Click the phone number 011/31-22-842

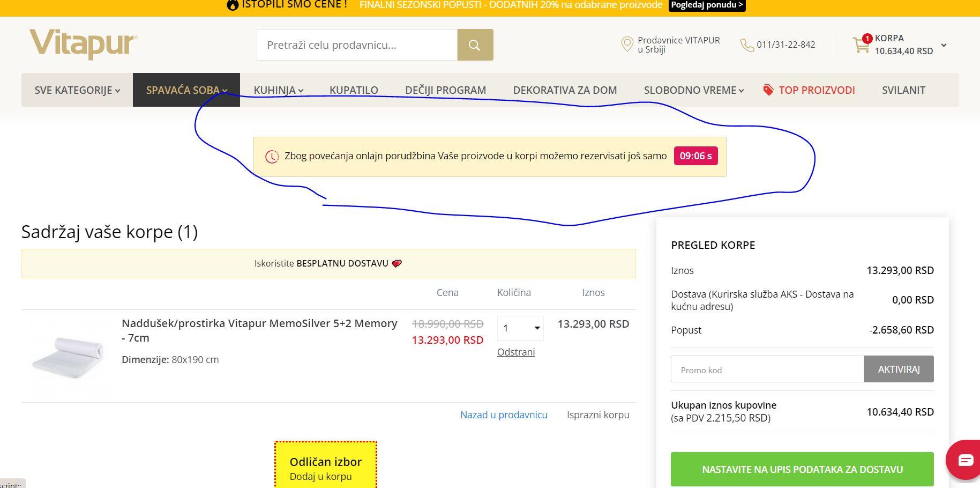(786, 45)
